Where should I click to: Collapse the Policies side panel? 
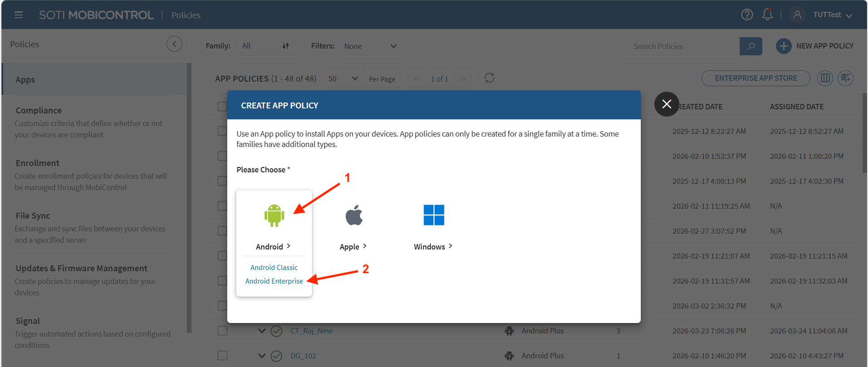tap(174, 44)
